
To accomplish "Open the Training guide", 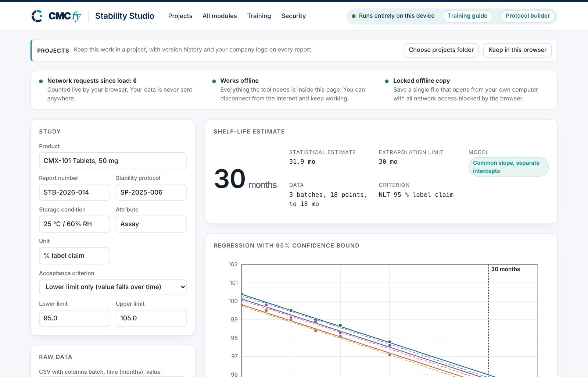I will tap(467, 16).
